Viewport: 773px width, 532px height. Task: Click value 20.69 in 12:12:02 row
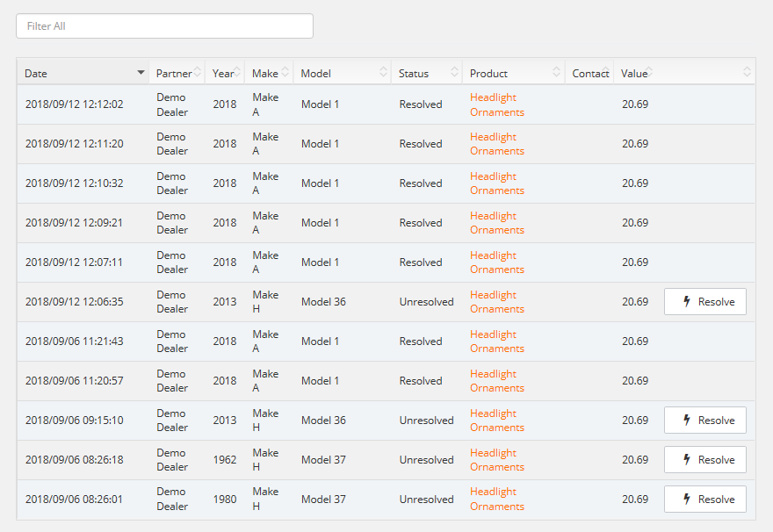point(635,104)
